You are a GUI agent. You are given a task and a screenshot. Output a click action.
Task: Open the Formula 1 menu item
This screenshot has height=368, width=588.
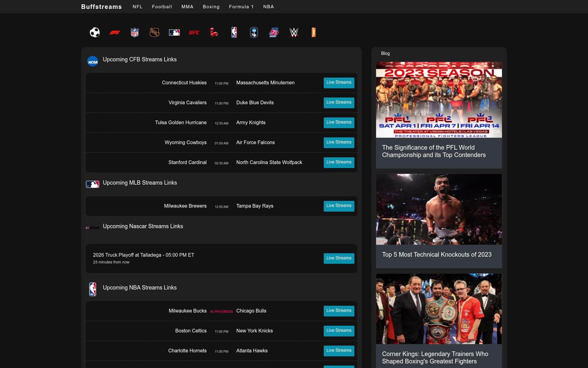coord(241,7)
